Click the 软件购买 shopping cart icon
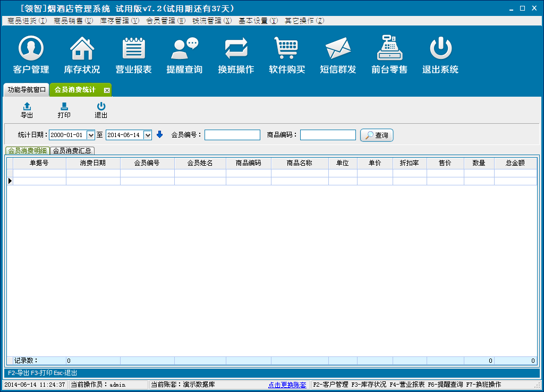 287,49
